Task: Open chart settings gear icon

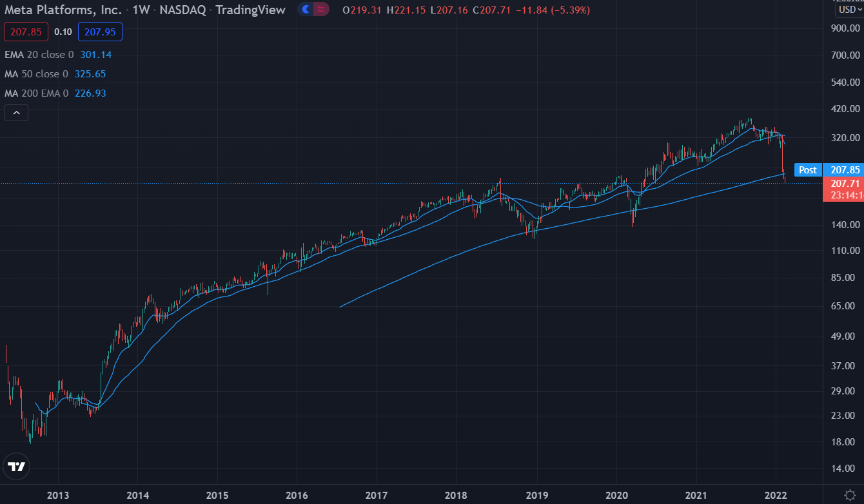Action: (x=849, y=494)
